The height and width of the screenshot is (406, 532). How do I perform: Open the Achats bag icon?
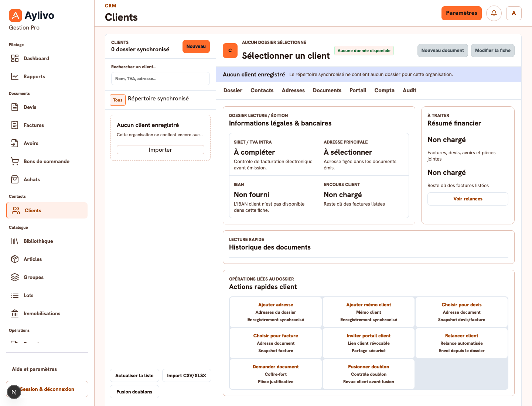click(15, 179)
